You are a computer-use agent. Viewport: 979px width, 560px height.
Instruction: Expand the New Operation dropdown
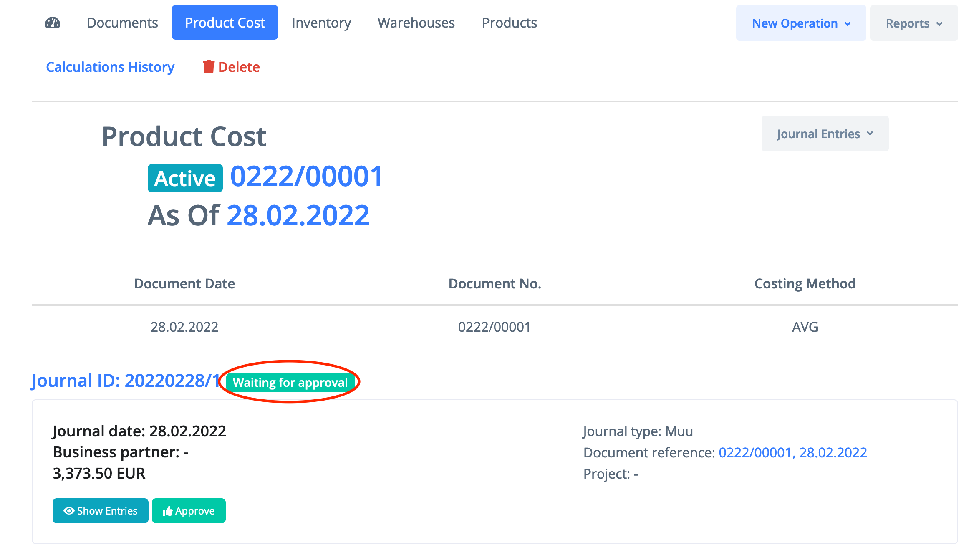[800, 23]
